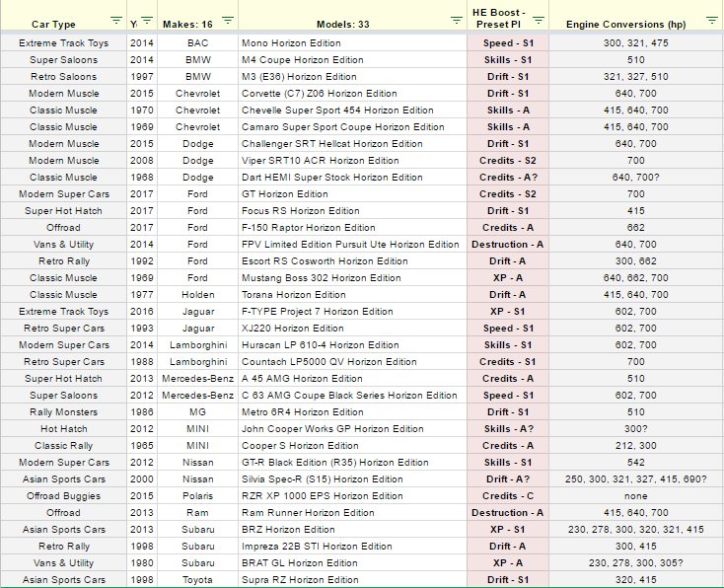
Task: Click the 1980 year cell
Action: point(142,563)
